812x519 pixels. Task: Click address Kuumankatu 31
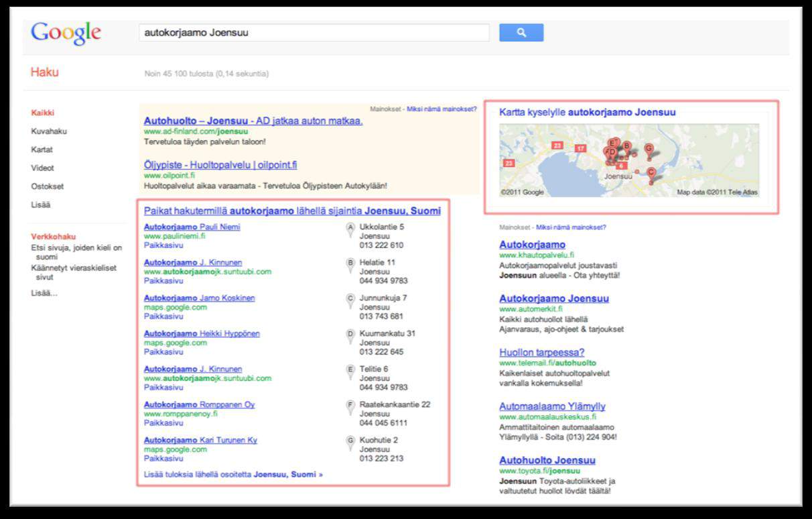click(387, 333)
